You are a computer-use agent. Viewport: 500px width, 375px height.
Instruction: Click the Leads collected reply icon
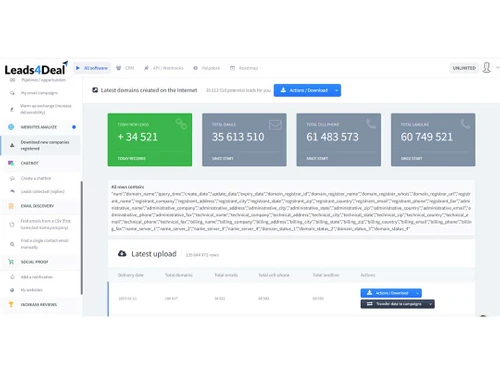12,192
